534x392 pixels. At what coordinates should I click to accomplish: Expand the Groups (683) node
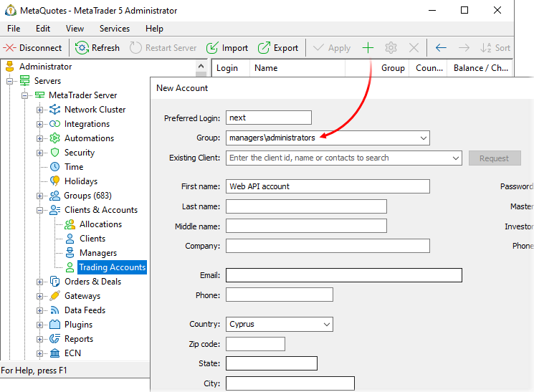coord(40,196)
